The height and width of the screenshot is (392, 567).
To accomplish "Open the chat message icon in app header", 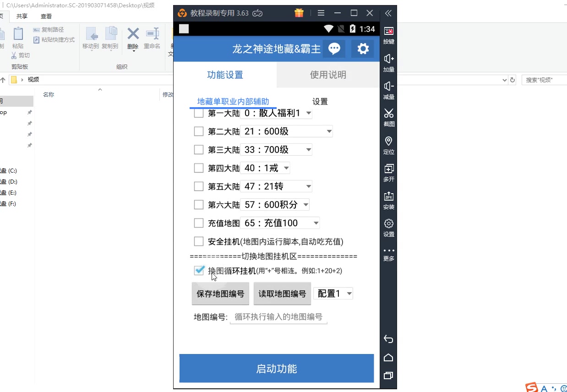I will pos(334,49).
